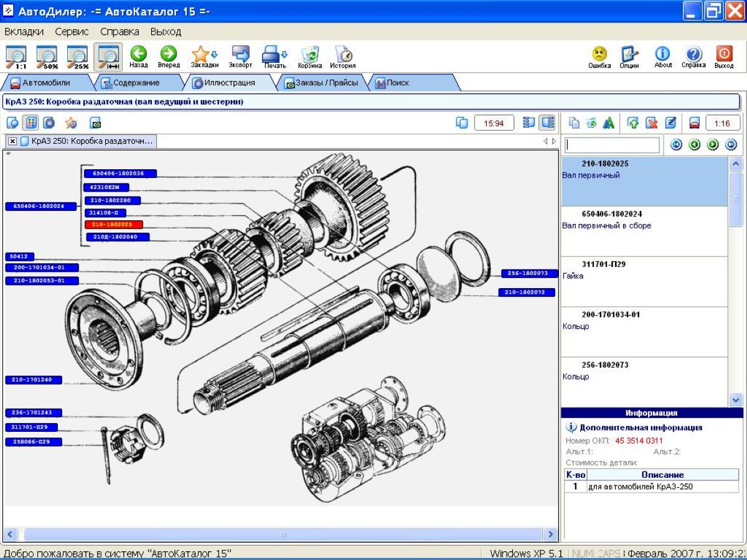Open the Сервис menu
Image resolution: width=747 pixels, height=560 pixels.
pyautogui.click(x=72, y=31)
